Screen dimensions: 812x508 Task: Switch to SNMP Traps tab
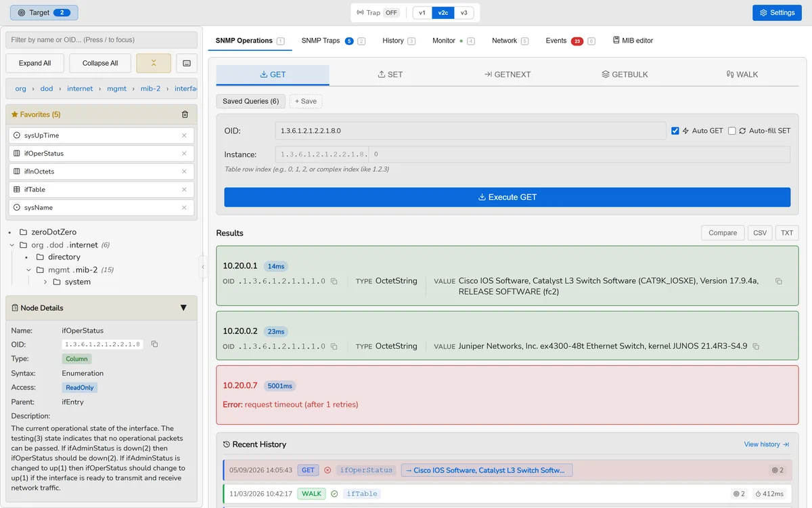coord(333,41)
